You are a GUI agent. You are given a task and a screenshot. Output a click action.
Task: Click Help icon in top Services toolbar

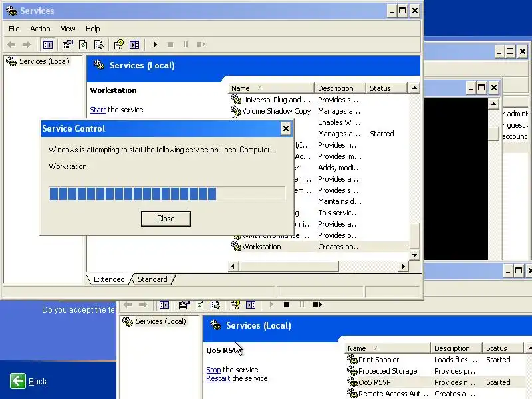pyautogui.click(x=119, y=45)
